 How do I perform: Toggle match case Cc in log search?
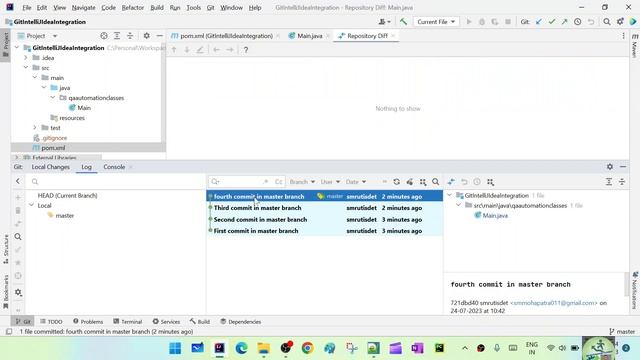279,182
